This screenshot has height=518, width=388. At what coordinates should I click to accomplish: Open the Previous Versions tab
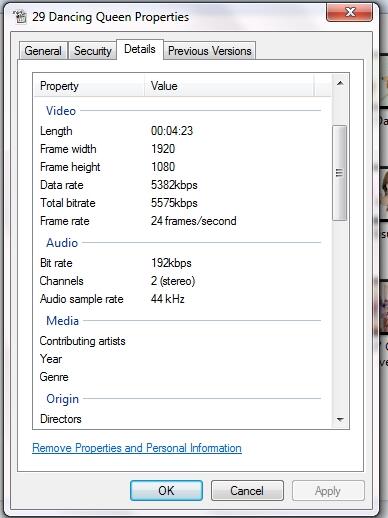click(210, 51)
